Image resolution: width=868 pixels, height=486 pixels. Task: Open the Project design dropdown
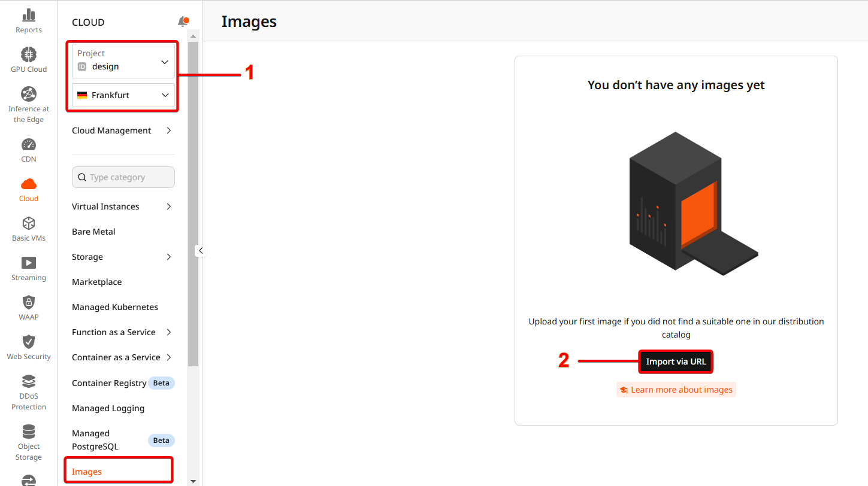(123, 60)
